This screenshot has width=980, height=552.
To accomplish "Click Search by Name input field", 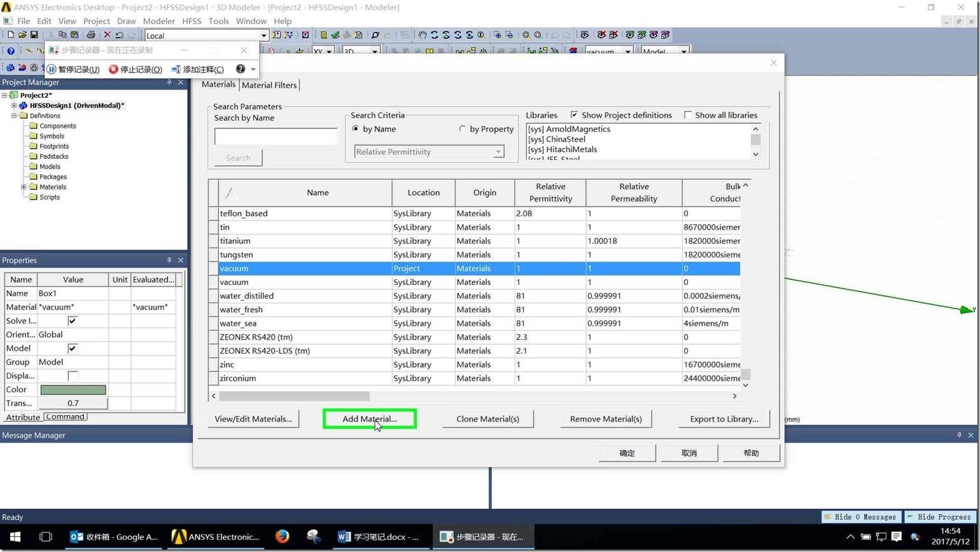I will click(276, 136).
